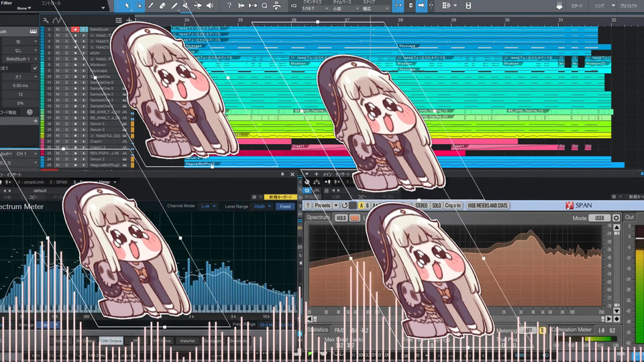Mute the Serum 3 track
644x362 pixels.
[58, 129]
